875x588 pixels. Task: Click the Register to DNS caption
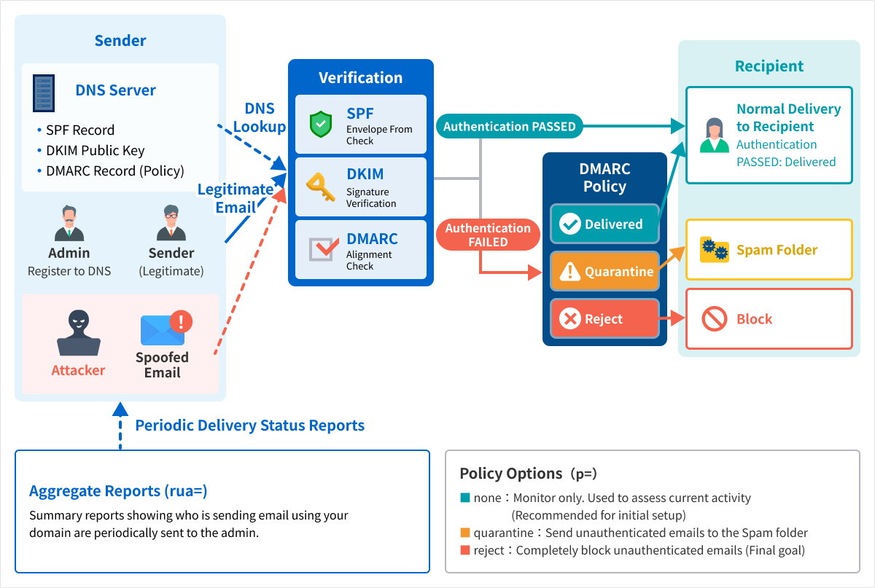pyautogui.click(x=69, y=271)
